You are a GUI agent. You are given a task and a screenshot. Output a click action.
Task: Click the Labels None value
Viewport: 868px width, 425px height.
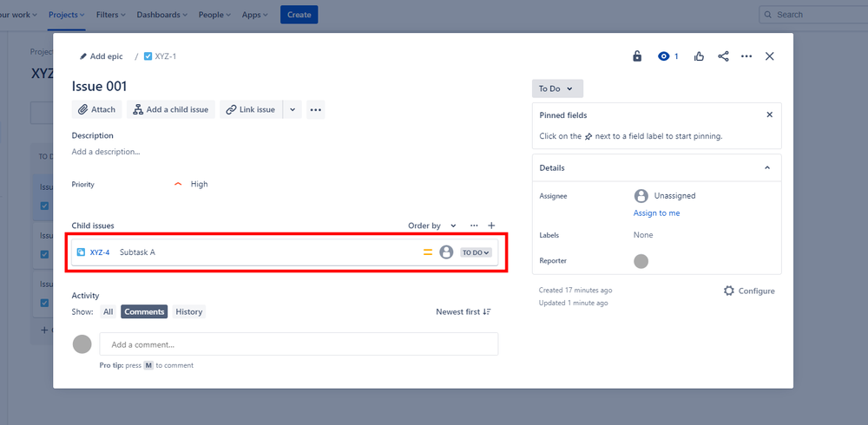pyautogui.click(x=643, y=235)
